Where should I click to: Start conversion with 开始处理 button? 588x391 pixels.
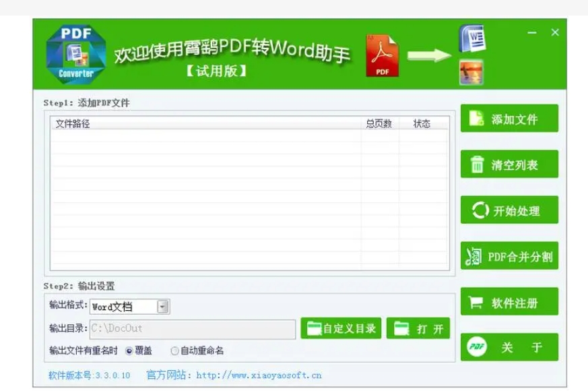tap(509, 210)
